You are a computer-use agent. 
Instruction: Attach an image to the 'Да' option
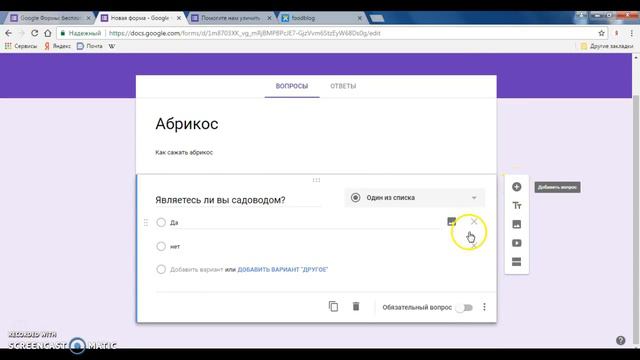[451, 222]
